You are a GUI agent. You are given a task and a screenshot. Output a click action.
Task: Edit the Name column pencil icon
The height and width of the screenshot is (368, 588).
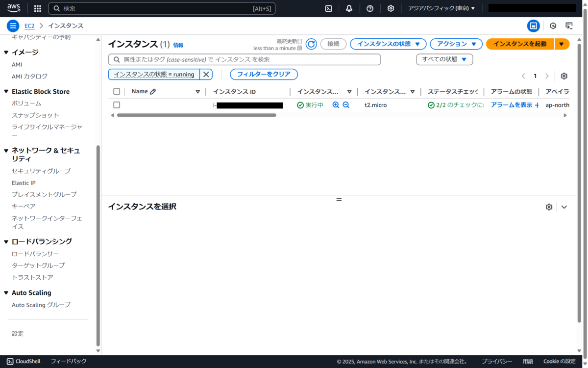153,91
